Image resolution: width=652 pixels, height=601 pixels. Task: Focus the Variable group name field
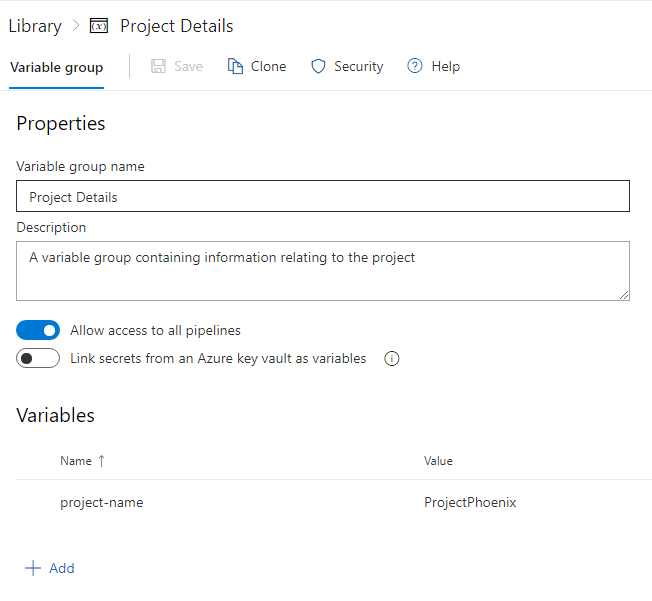tap(323, 197)
